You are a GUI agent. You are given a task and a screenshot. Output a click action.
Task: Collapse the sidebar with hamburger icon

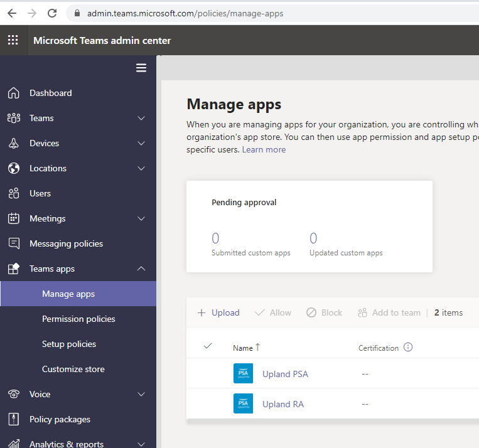[x=141, y=68]
